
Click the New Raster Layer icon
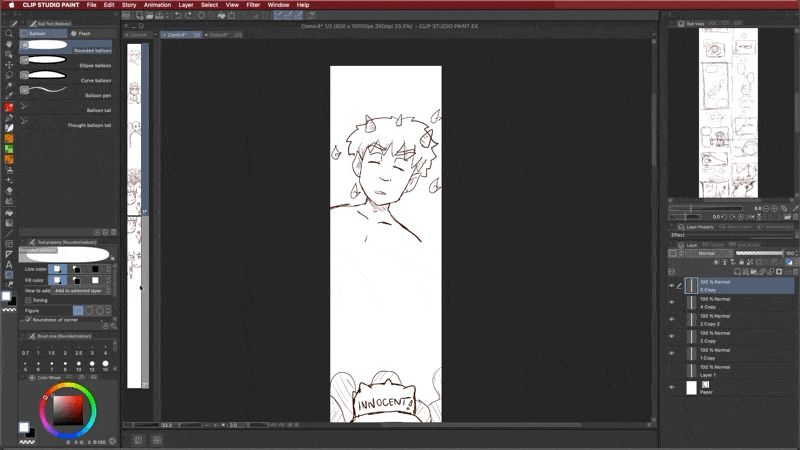737,272
